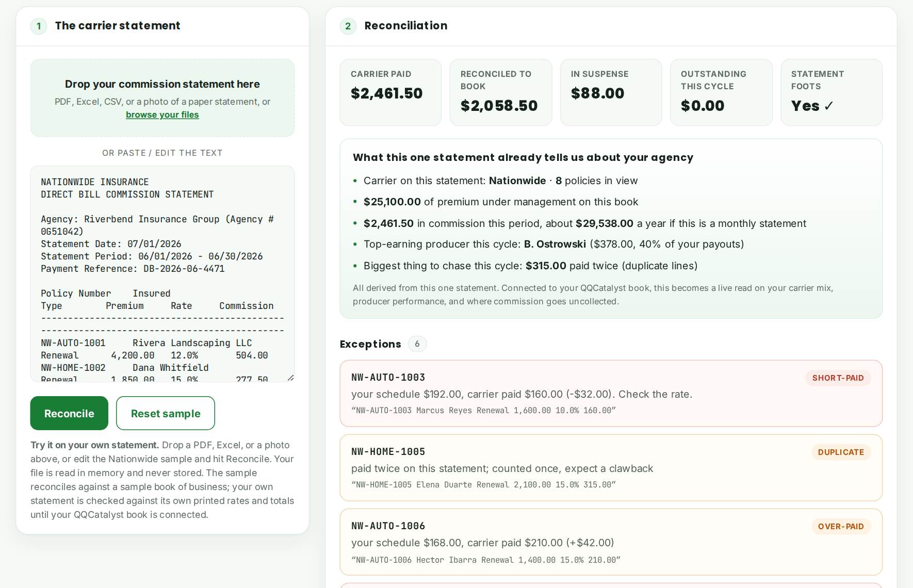This screenshot has height=588, width=913.
Task: Select the In Suspense $88.00 card
Action: pos(611,92)
